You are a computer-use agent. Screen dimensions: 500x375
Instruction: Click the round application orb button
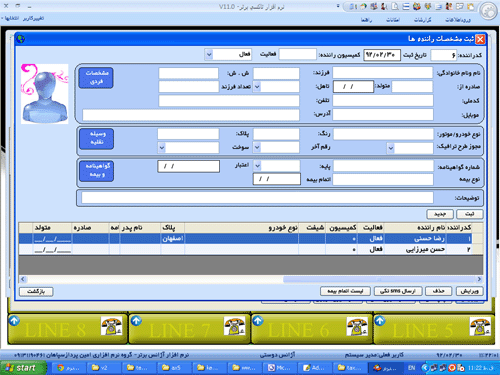tap(488, 11)
